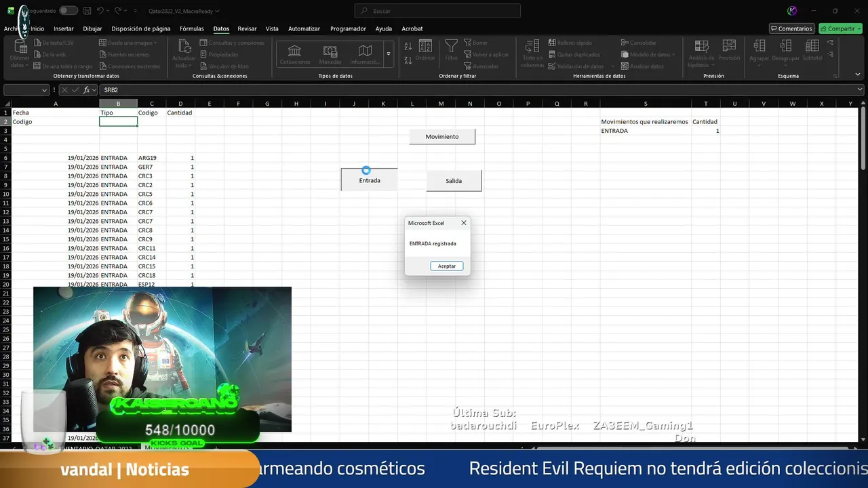868x488 pixels.
Task: Open Consultas y conexiones pane
Action: tap(232, 43)
